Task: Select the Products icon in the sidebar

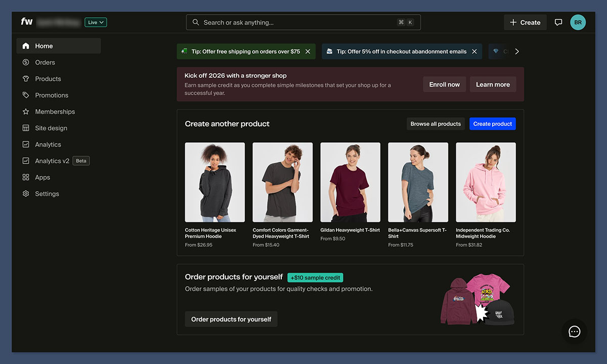Action: 26,78
